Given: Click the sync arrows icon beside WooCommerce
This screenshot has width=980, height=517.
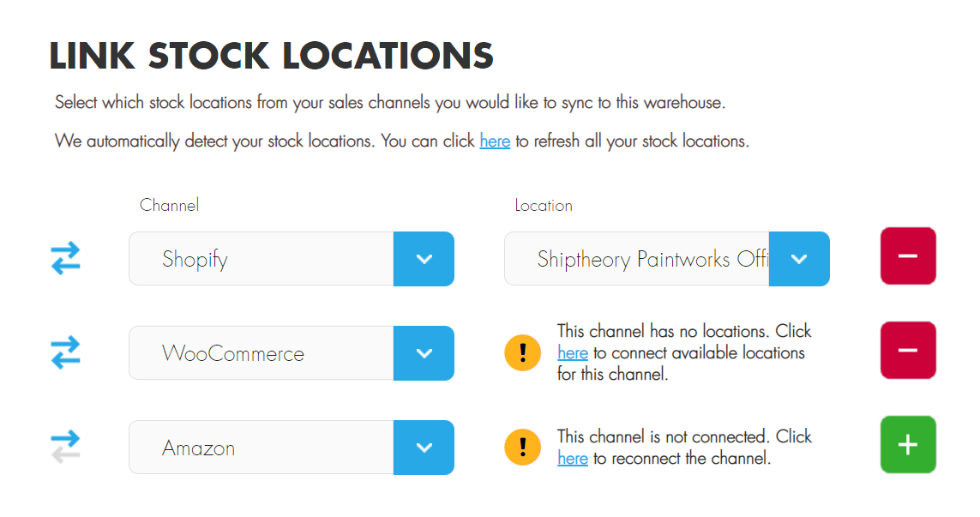Looking at the screenshot, I should (x=65, y=352).
